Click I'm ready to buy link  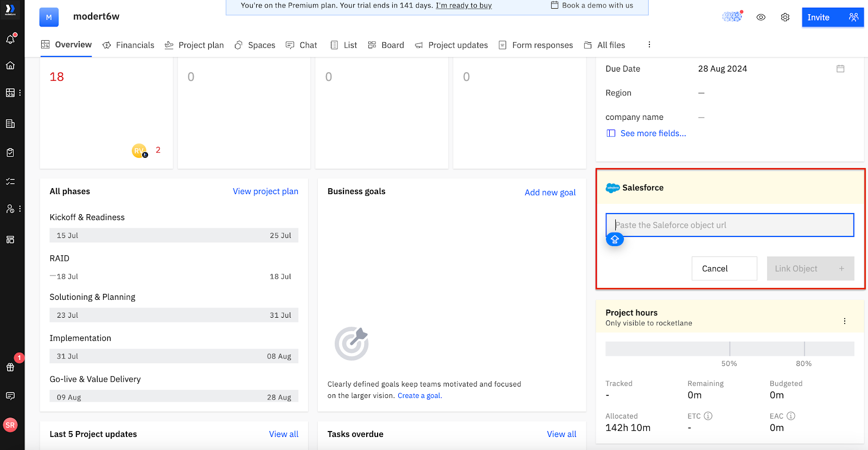[464, 5]
